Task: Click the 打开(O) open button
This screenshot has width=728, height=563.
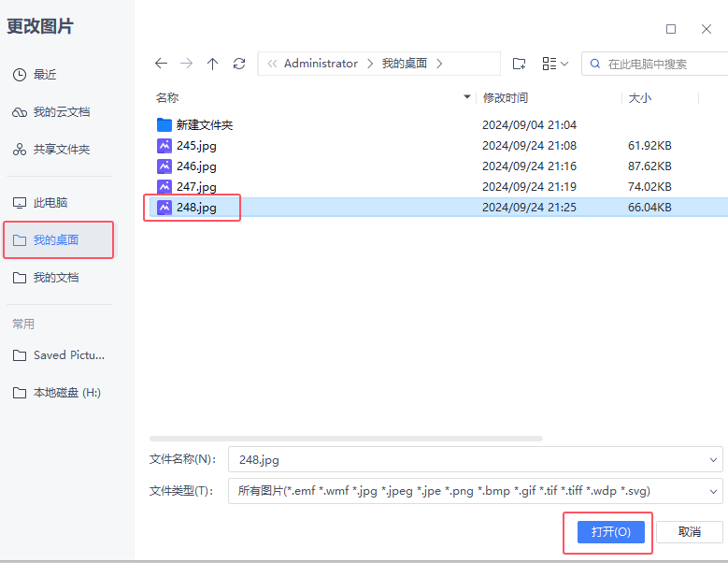Action: (x=611, y=532)
